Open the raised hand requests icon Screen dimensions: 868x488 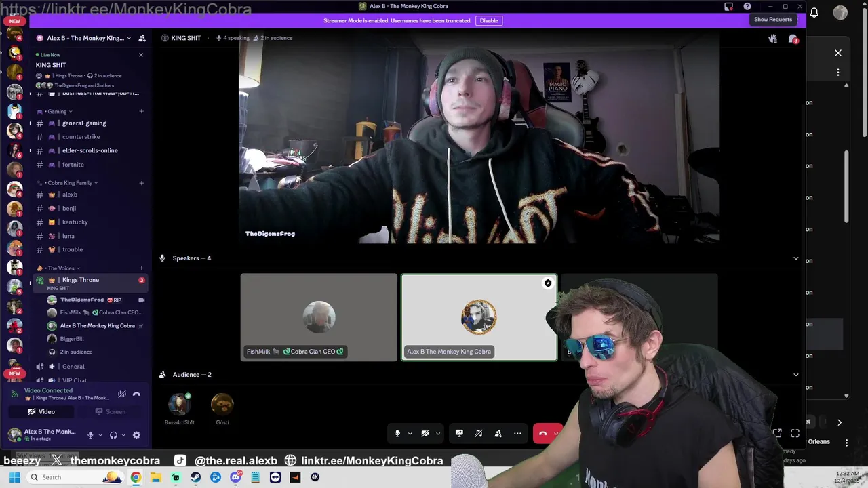click(x=772, y=39)
